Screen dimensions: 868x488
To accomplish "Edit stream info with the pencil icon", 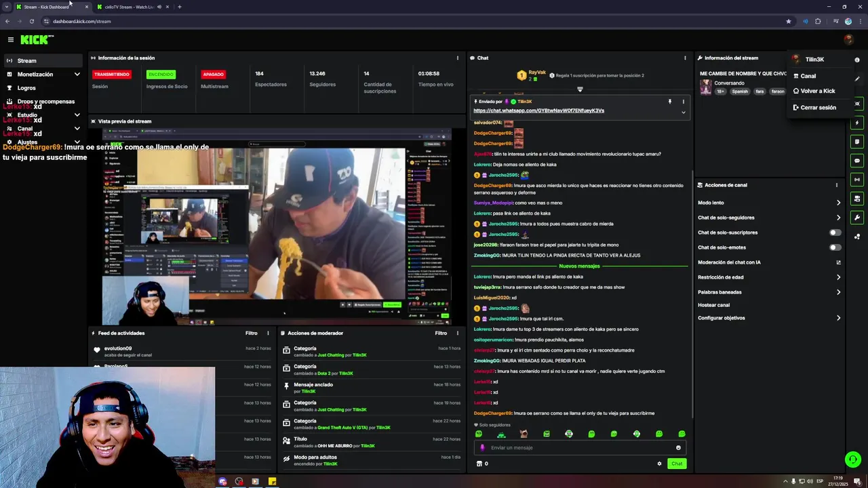I will 857,79.
